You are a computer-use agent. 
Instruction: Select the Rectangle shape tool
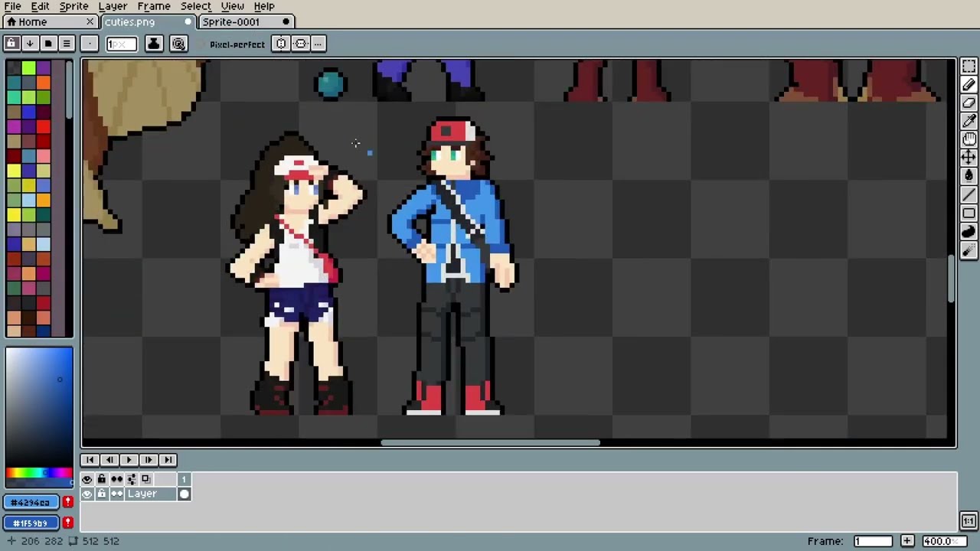(x=969, y=213)
